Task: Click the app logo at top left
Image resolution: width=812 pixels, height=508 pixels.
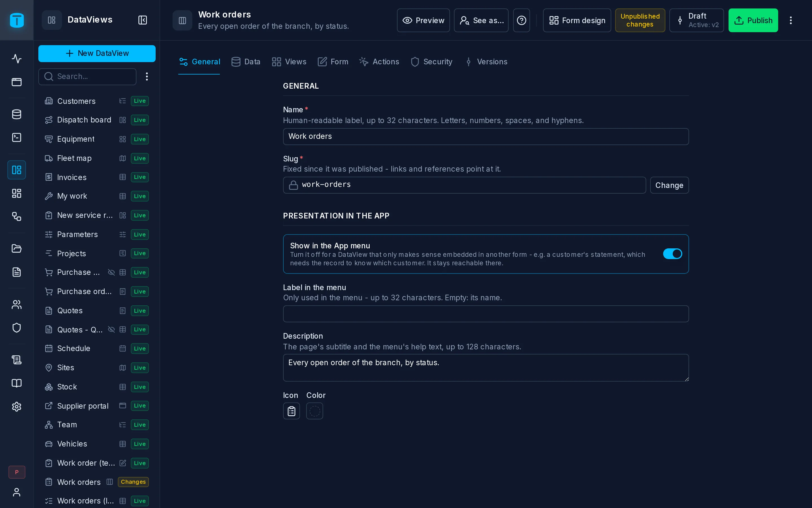Action: click(x=17, y=20)
